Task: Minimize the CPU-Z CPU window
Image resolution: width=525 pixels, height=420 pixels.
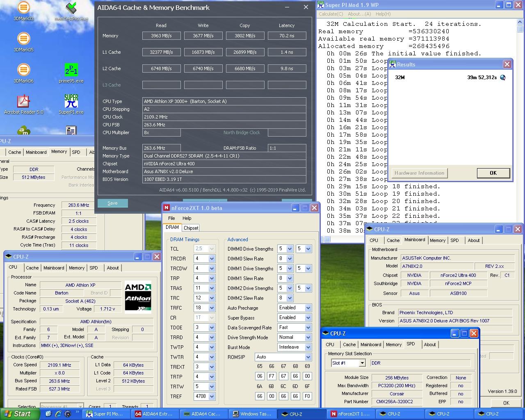Action: coord(138,257)
